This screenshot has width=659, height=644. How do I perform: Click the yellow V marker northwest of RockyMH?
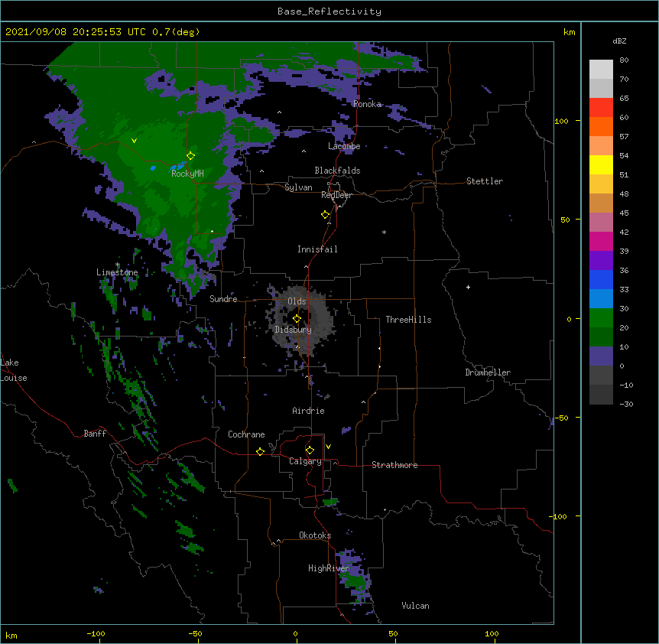(x=134, y=141)
